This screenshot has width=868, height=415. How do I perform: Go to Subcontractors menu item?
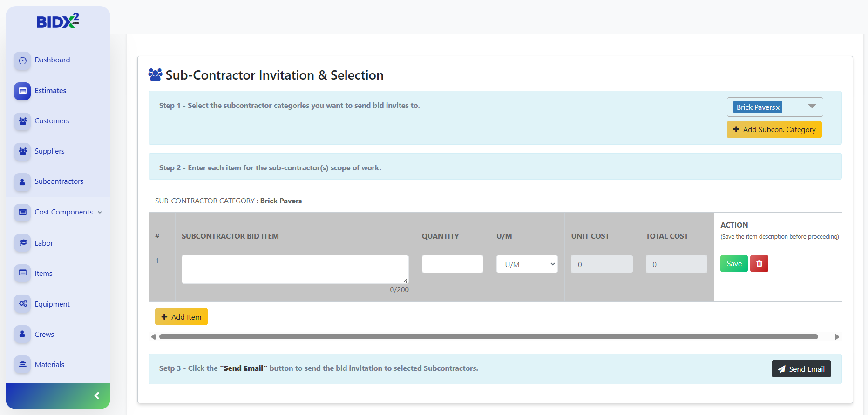[x=59, y=181]
